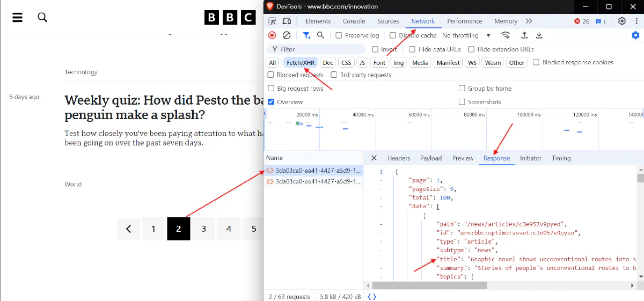Open the No throttling dropdown
This screenshot has width=644, height=301.
pos(466,35)
